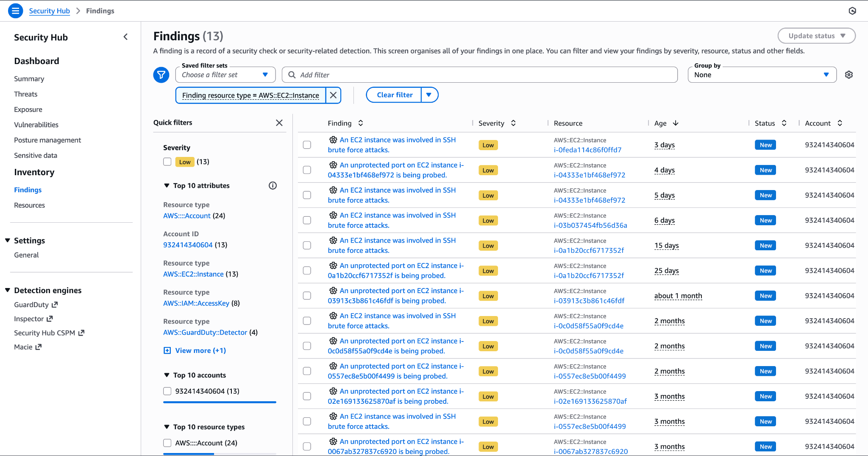Click finding icon for 4 days old probe finding
This screenshot has width=868, height=456.
333,165
